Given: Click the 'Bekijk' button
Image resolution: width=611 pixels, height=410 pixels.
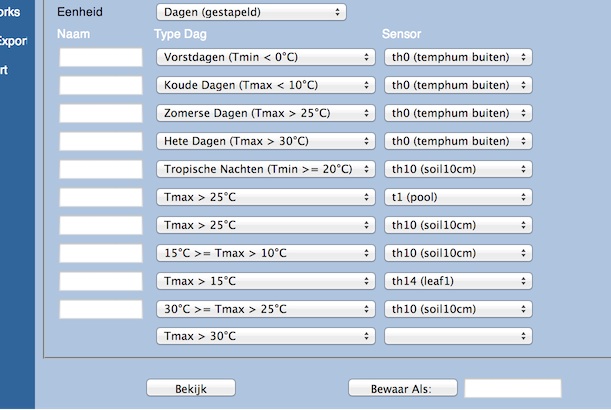Looking at the screenshot, I should [x=191, y=388].
